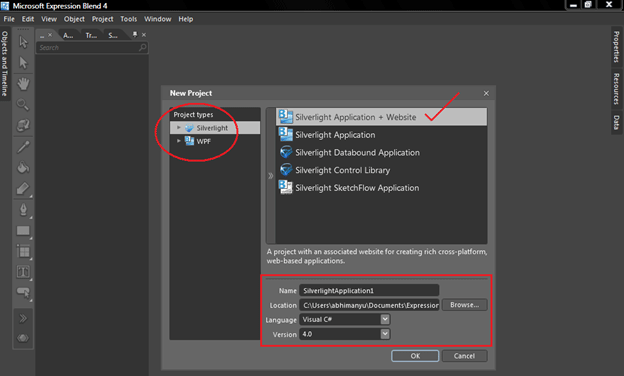Open the Properties side tab
Image resolution: width=624 pixels, height=376 pixels.
[616, 47]
